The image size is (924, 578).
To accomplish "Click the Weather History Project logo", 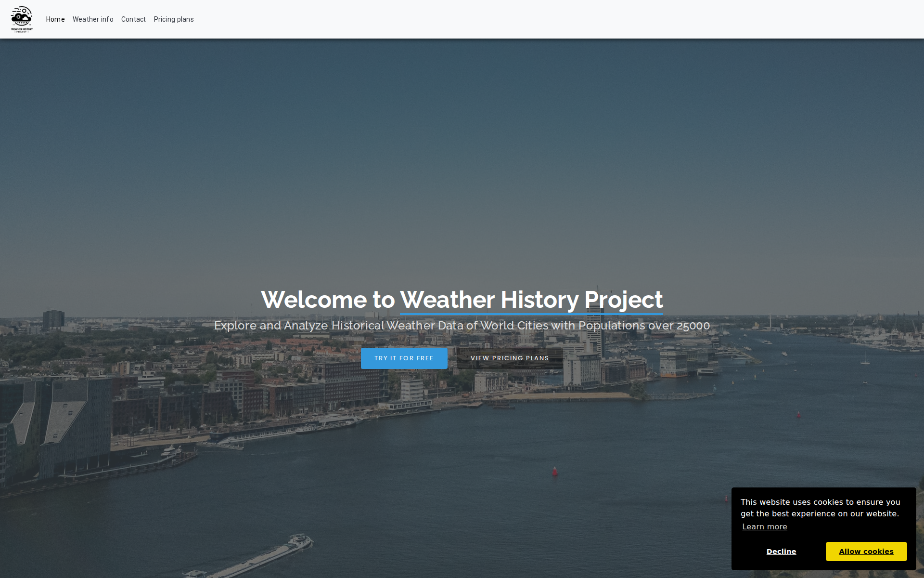I will (22, 19).
